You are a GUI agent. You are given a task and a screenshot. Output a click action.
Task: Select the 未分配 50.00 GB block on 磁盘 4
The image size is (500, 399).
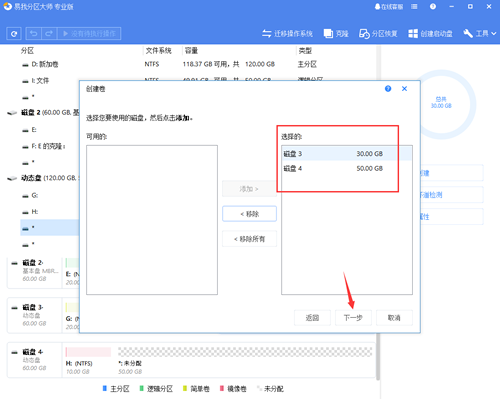[x=245, y=360]
